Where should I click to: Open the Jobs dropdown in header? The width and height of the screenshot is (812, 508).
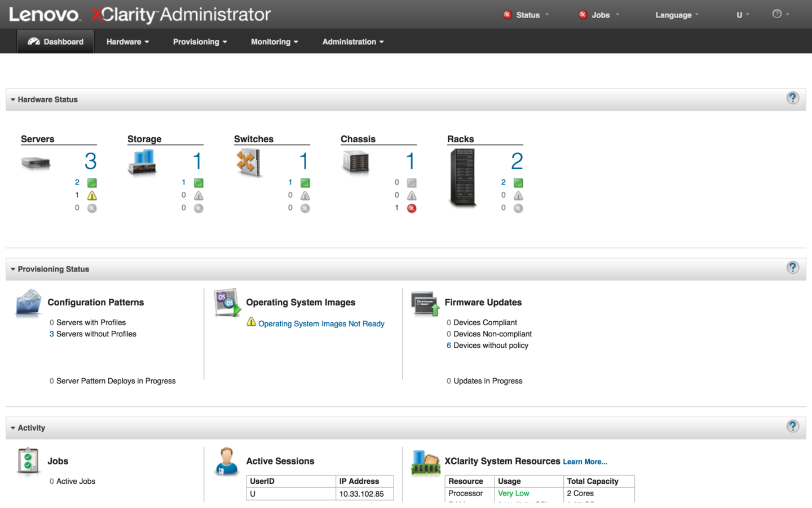pyautogui.click(x=599, y=15)
